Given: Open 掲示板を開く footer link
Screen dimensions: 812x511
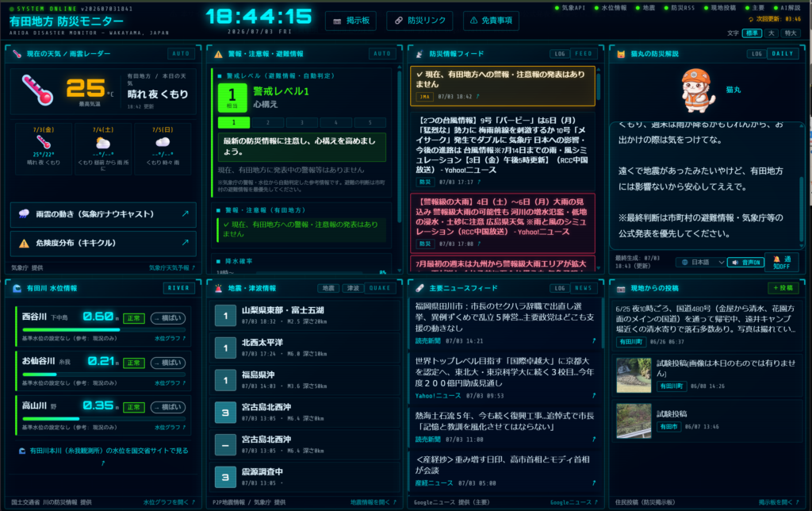Looking at the screenshot, I should tap(779, 502).
